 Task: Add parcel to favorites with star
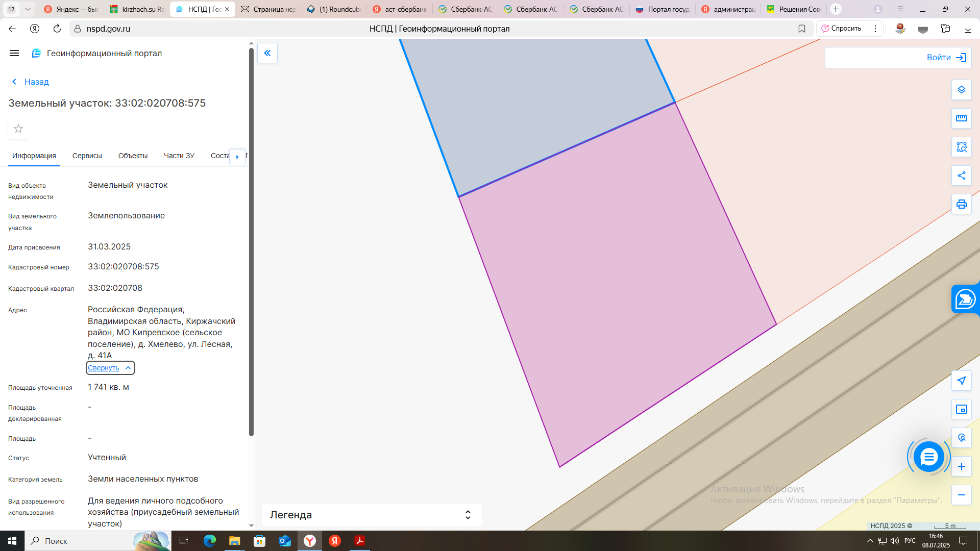(18, 129)
